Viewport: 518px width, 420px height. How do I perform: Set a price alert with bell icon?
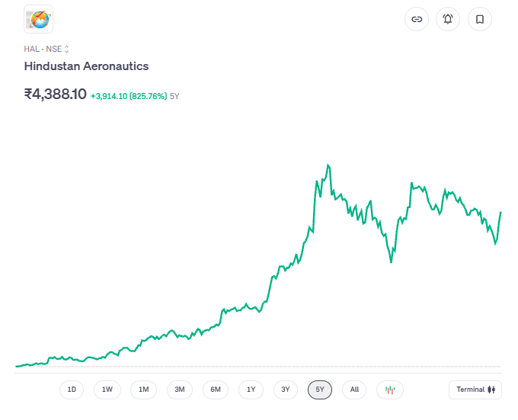click(x=448, y=19)
